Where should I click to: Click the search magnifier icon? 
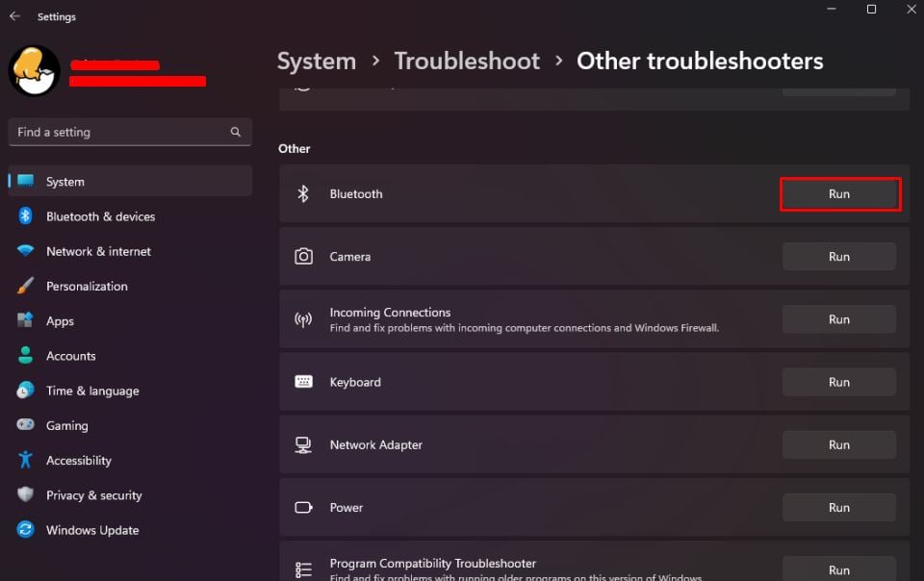[x=236, y=132]
